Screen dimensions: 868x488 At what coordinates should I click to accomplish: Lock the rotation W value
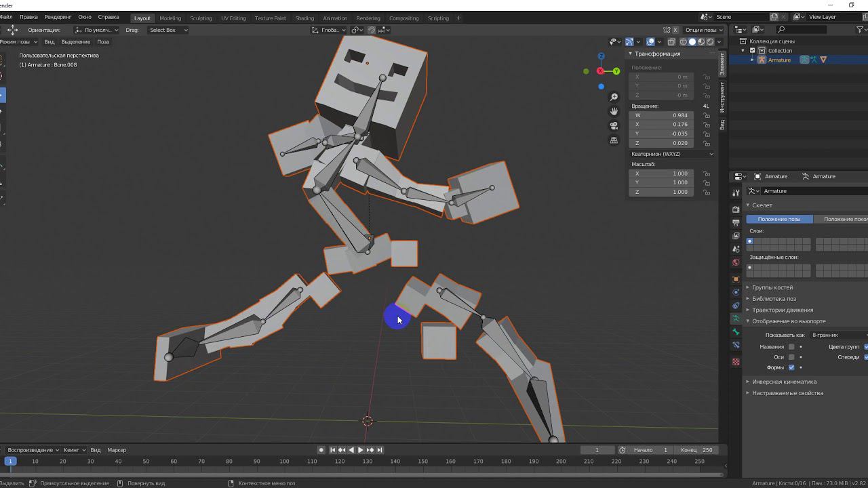point(707,115)
